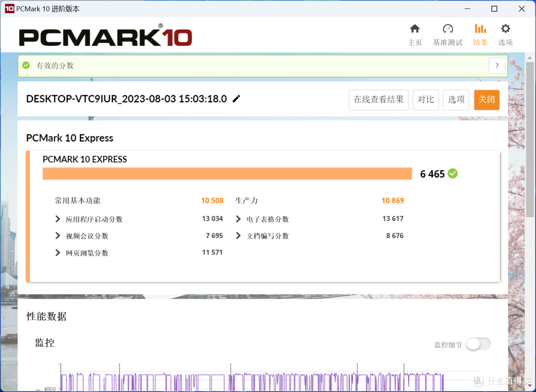Open the 选项 gear icon in header
This screenshot has height=392, width=536.
click(505, 29)
